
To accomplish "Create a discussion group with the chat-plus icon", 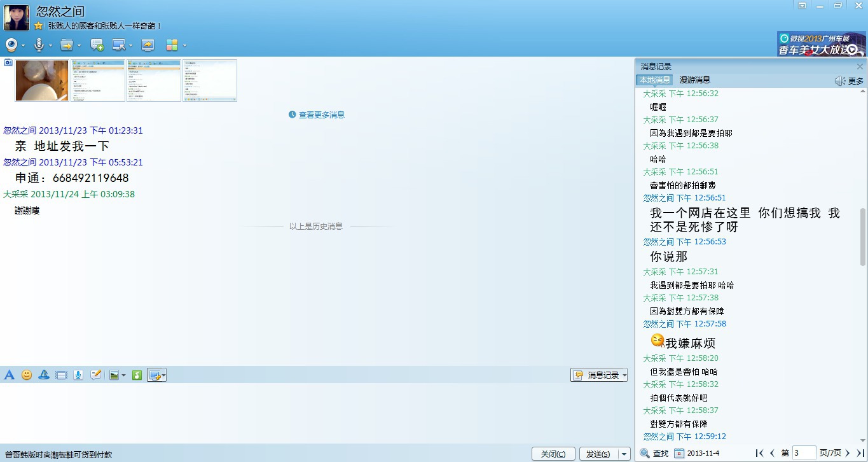I will click(97, 45).
